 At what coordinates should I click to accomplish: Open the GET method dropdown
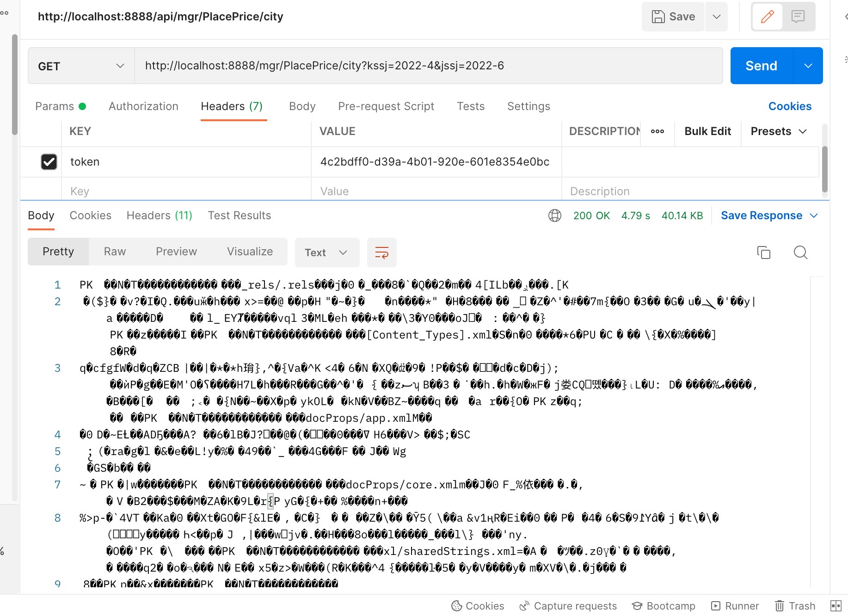coord(81,66)
